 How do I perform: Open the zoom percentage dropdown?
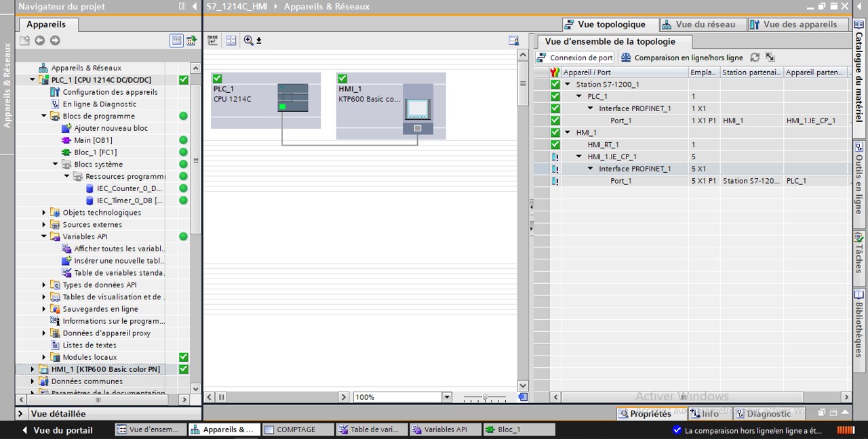[446, 397]
